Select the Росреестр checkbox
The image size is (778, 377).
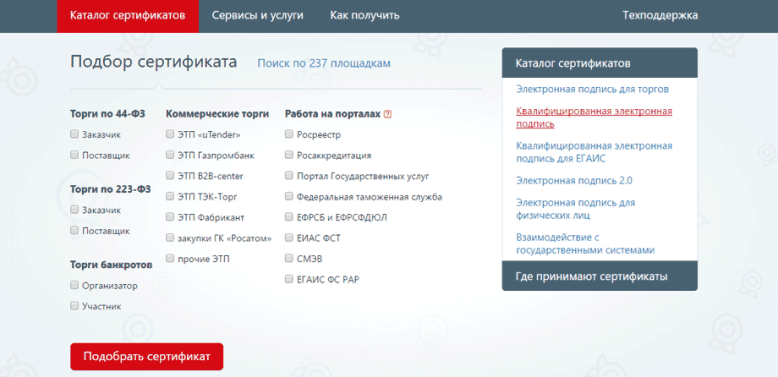(x=289, y=134)
